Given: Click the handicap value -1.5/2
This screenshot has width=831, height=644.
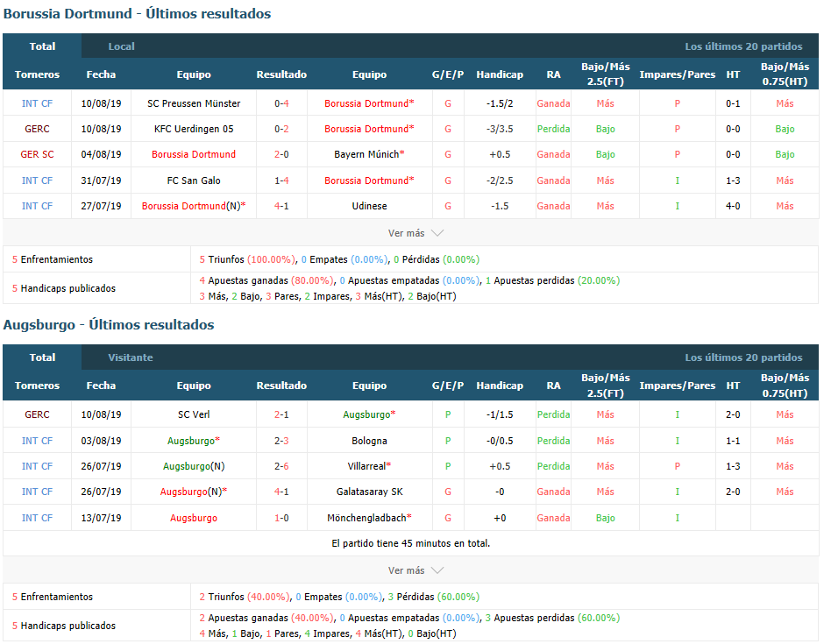Looking at the screenshot, I should point(500,103).
